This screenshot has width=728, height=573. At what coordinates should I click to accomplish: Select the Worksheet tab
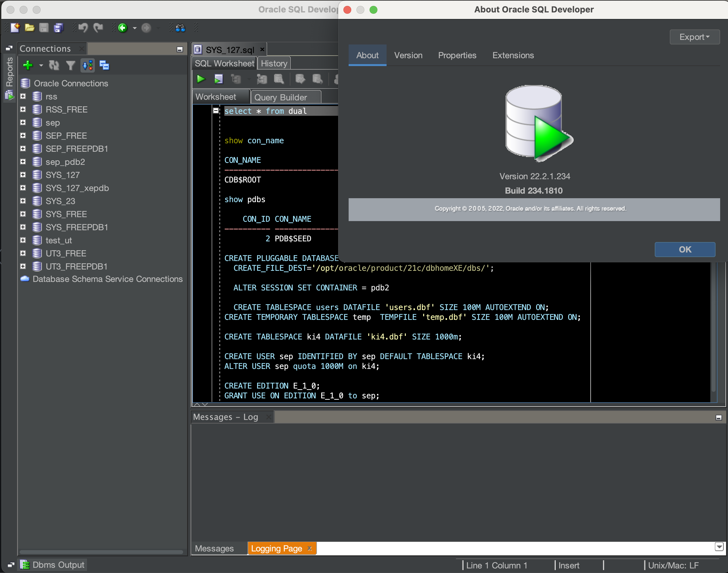221,97
